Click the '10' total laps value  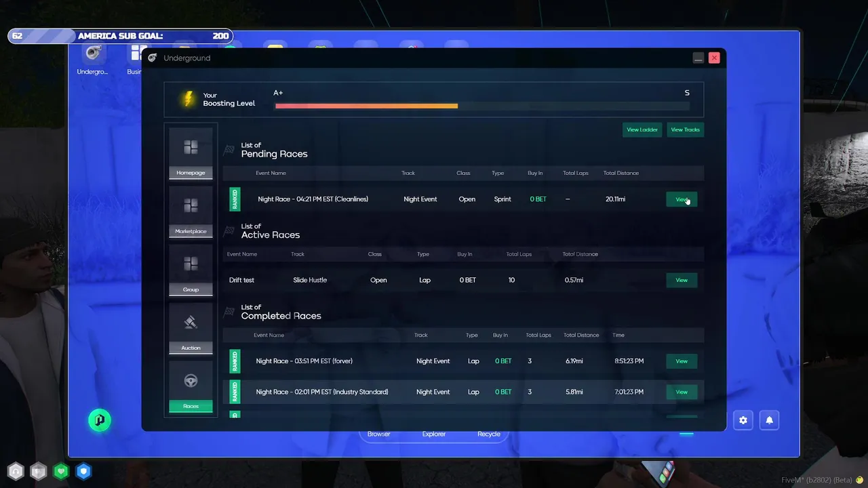(511, 280)
